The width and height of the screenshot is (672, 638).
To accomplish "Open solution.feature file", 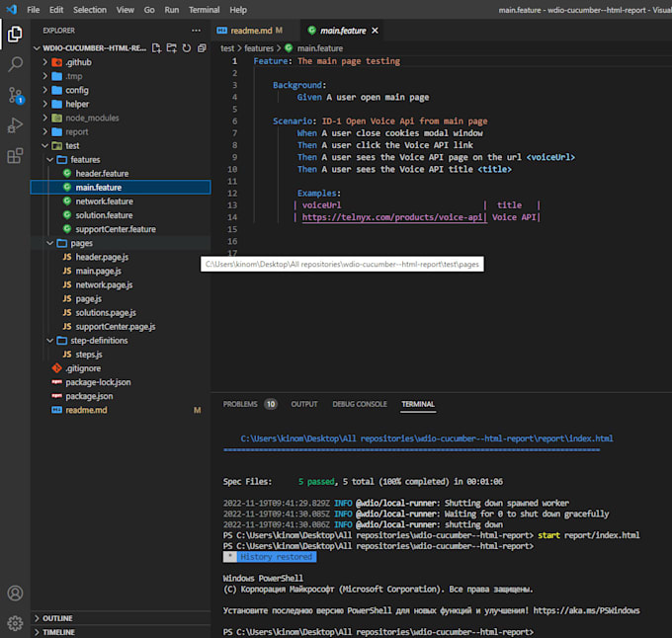I will coord(121,215).
